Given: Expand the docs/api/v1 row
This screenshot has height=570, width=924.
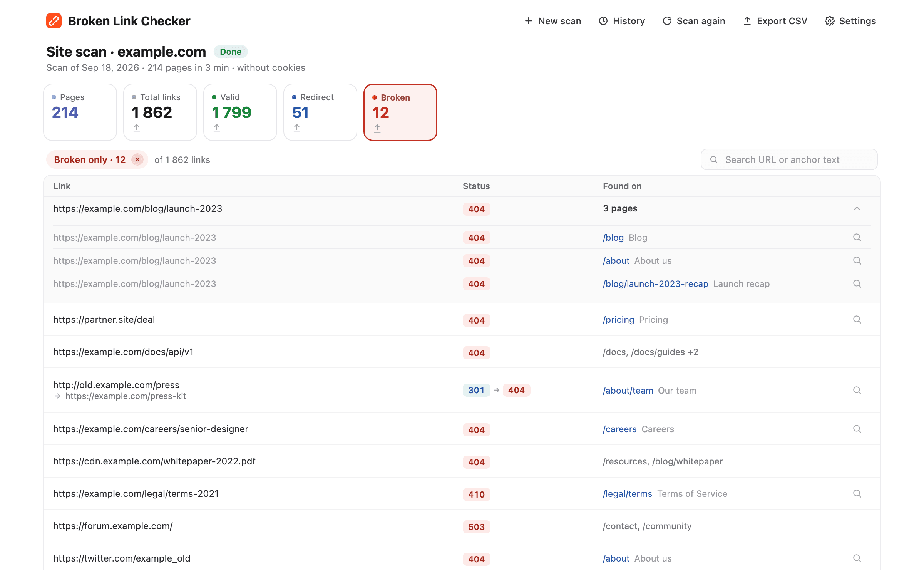Looking at the screenshot, I should point(462,352).
